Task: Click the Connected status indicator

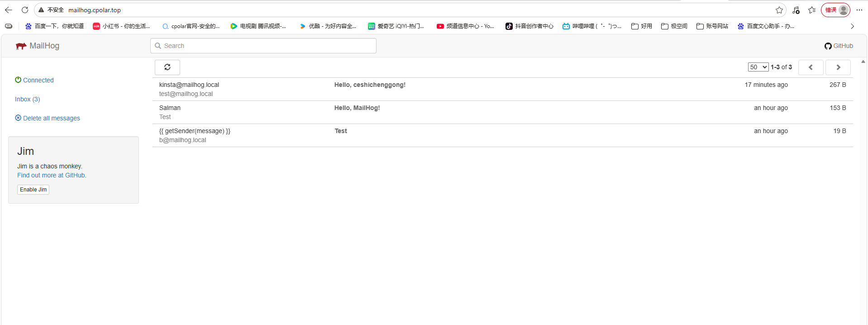Action: 38,80
